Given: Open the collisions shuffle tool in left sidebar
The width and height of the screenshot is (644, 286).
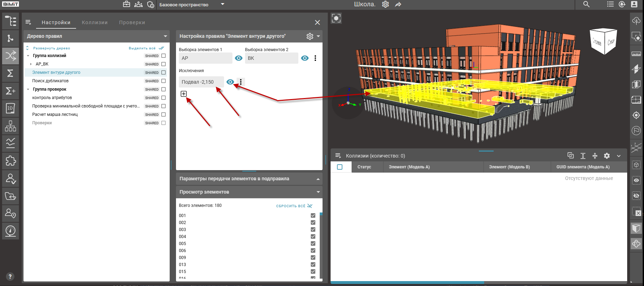Looking at the screenshot, I should (11, 56).
